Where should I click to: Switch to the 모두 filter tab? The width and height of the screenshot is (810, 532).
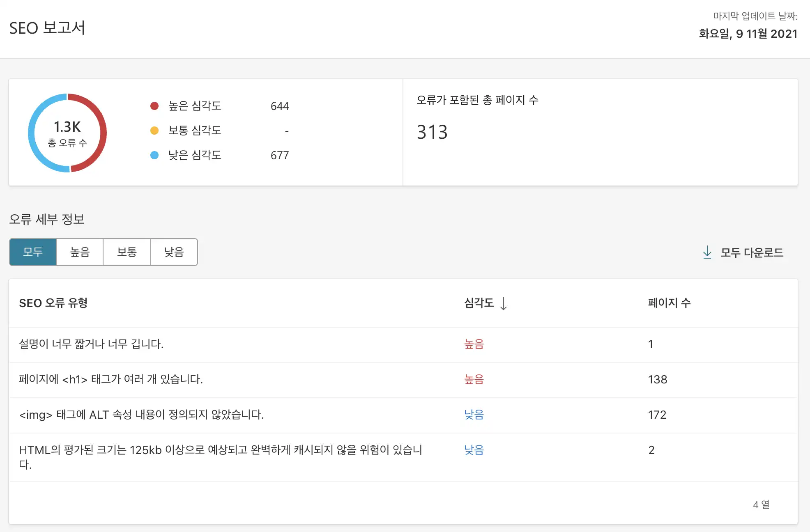[32, 252]
